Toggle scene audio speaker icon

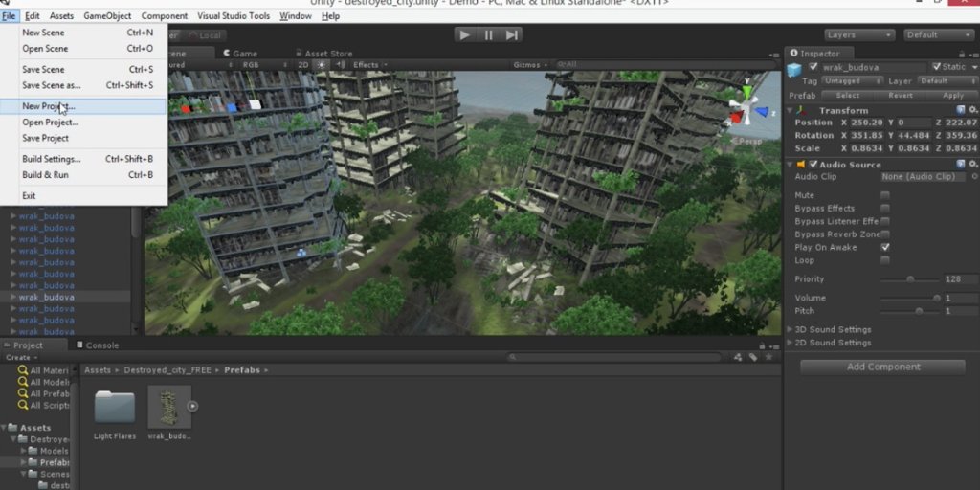[x=340, y=64]
